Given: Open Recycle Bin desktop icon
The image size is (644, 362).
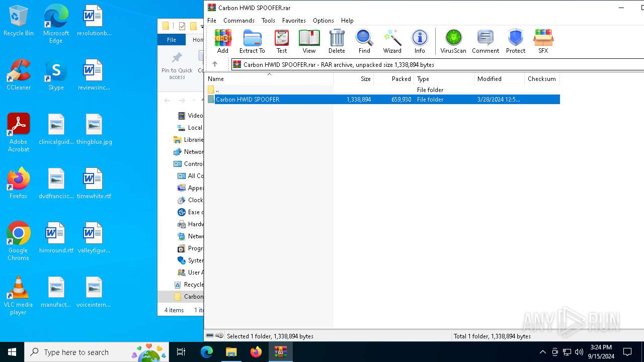Looking at the screenshot, I should click(19, 21).
